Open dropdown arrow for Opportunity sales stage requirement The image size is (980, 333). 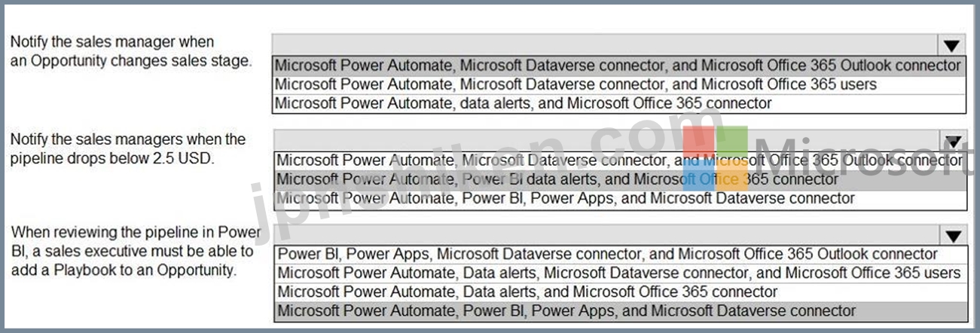[952, 44]
